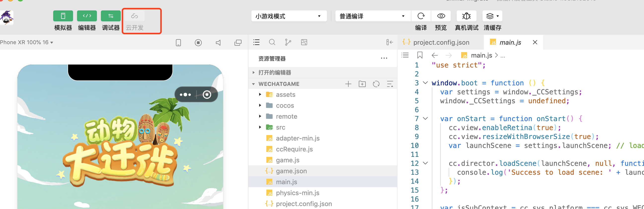Click line number 5 in the gutter
The height and width of the screenshot is (209, 644).
tap(416, 101)
